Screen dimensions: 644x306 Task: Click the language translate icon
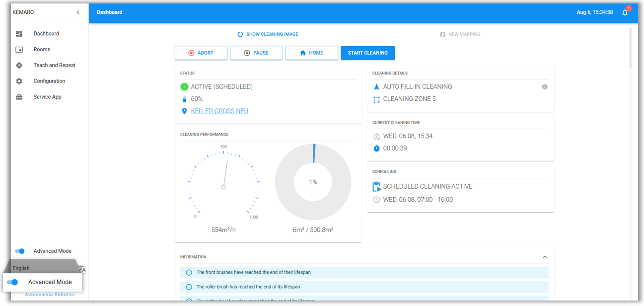[x=82, y=269]
